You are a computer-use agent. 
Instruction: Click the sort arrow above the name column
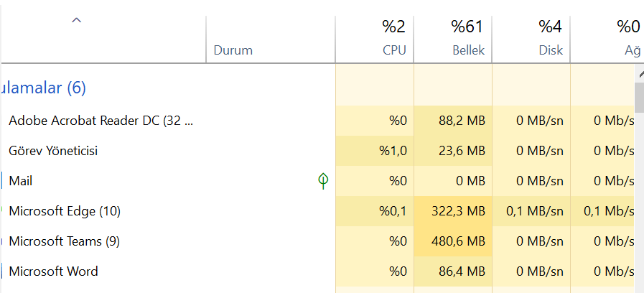[x=76, y=21]
